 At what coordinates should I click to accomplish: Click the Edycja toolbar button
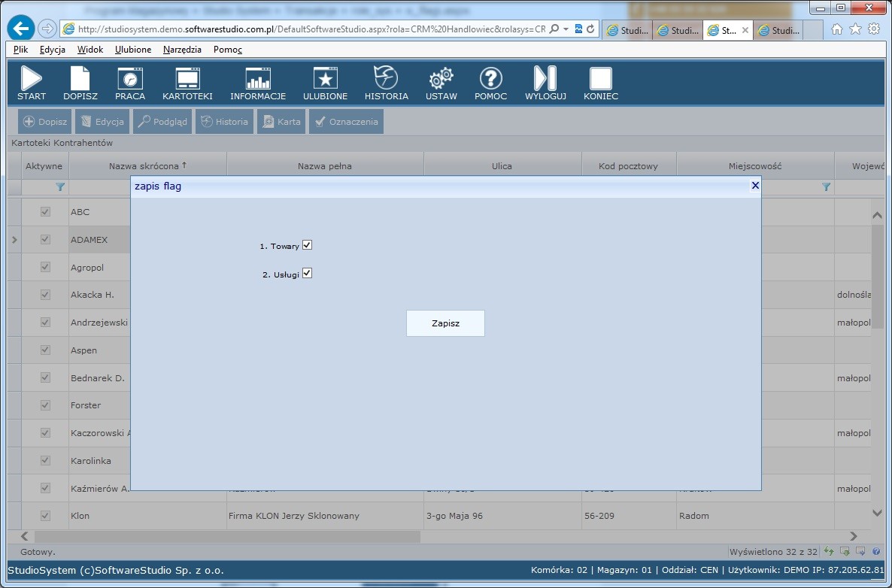click(102, 122)
